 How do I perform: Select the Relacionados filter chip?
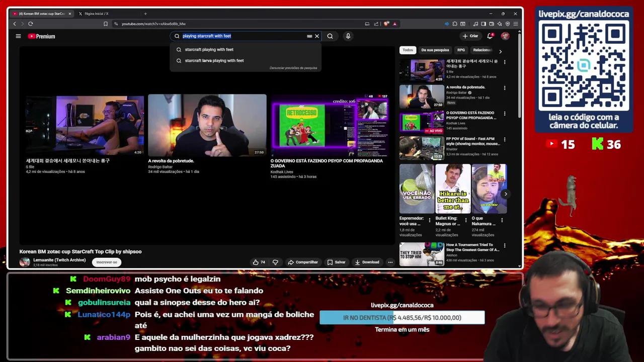(482, 50)
